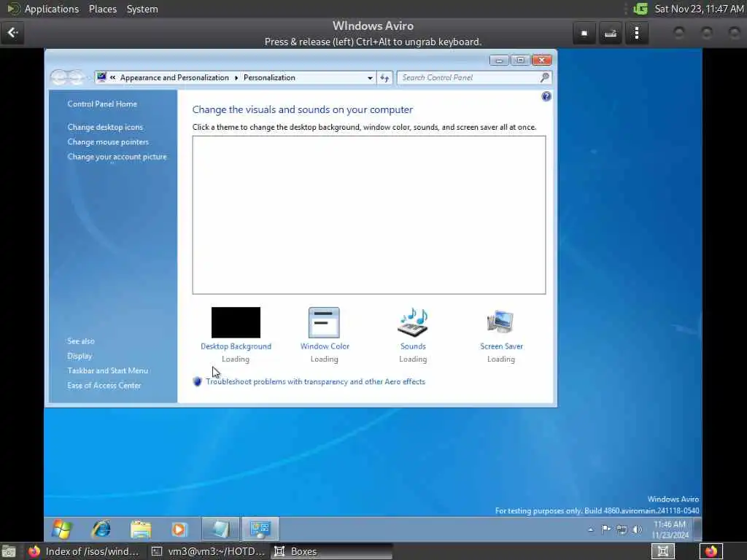Open the Action Center flag icon
747x560 pixels.
[x=605, y=529]
